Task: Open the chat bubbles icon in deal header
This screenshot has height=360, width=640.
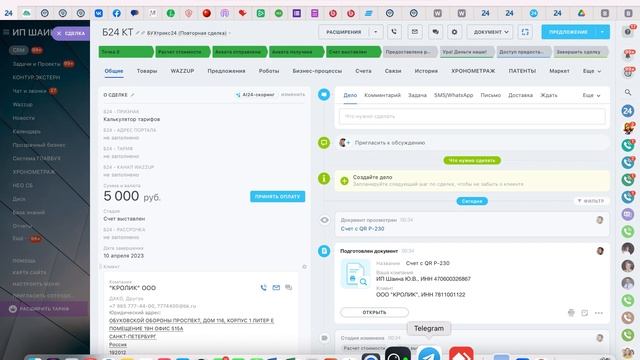Action: [436, 32]
